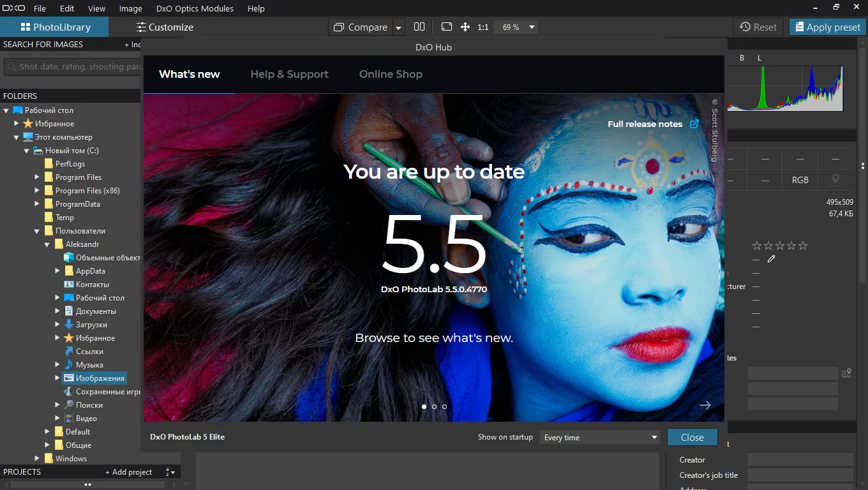Select the third slide dot indicator

[x=444, y=406]
